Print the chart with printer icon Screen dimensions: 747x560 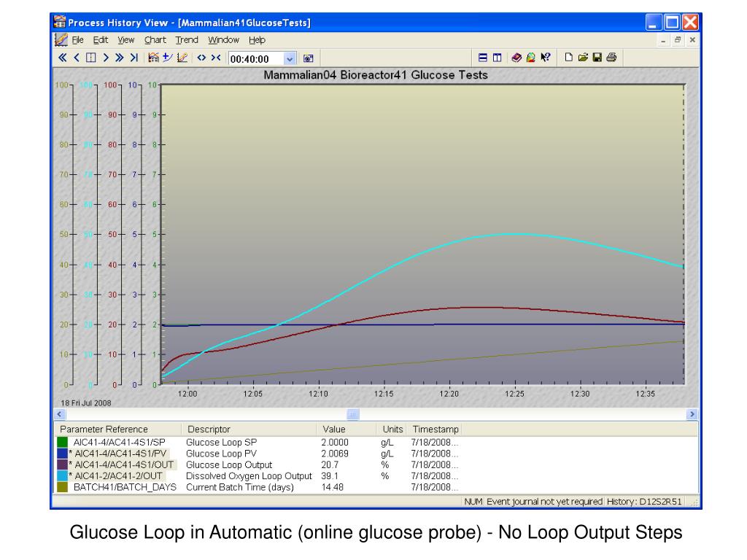(x=612, y=58)
